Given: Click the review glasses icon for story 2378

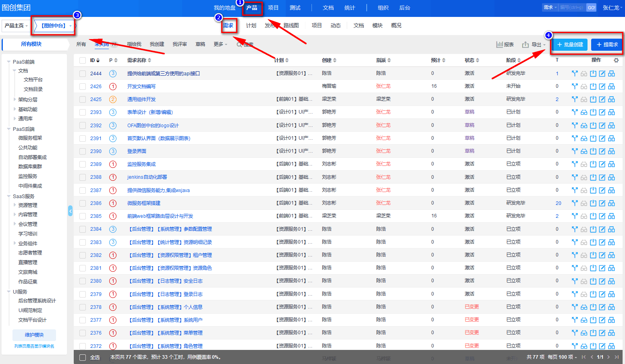Looking at the screenshot, I should tap(584, 307).
